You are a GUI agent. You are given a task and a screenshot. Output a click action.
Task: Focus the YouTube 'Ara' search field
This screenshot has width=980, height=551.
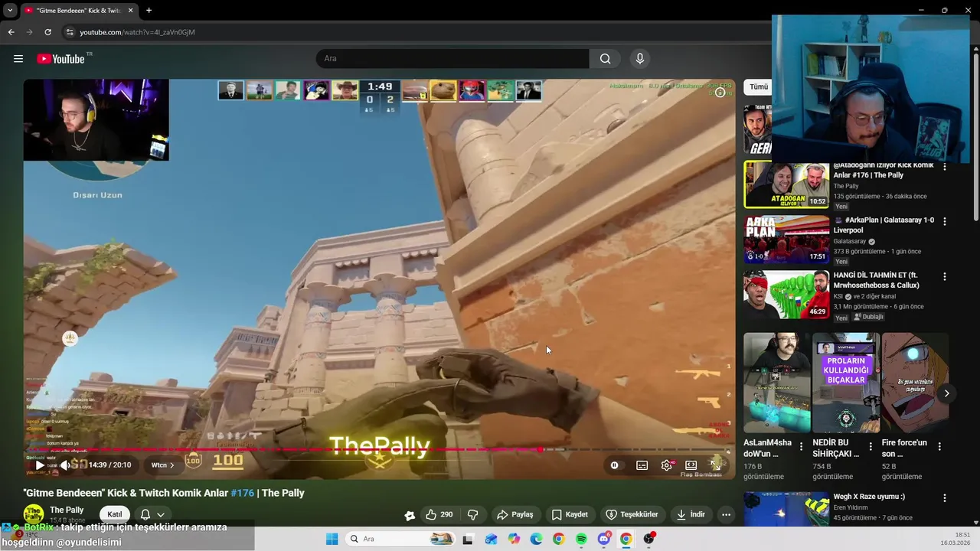coord(452,59)
